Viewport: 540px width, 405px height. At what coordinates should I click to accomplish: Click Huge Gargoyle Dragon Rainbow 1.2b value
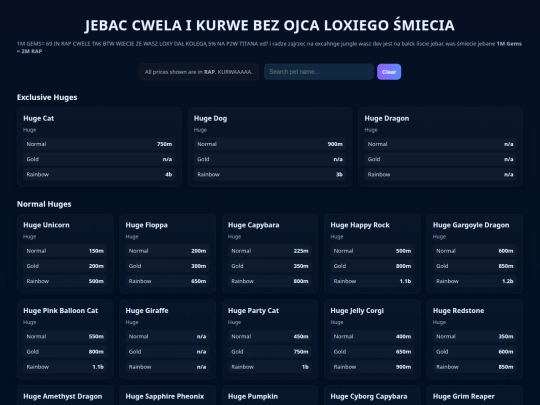(508, 281)
